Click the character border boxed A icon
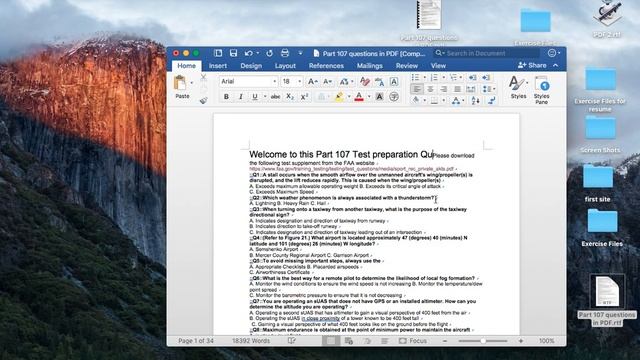The image size is (640, 360). coord(394,82)
